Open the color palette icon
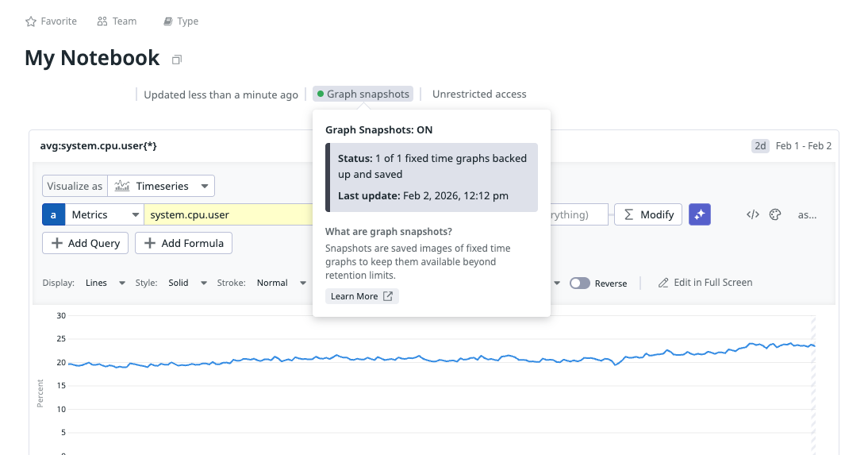This screenshot has height=455, width=868. tap(775, 214)
